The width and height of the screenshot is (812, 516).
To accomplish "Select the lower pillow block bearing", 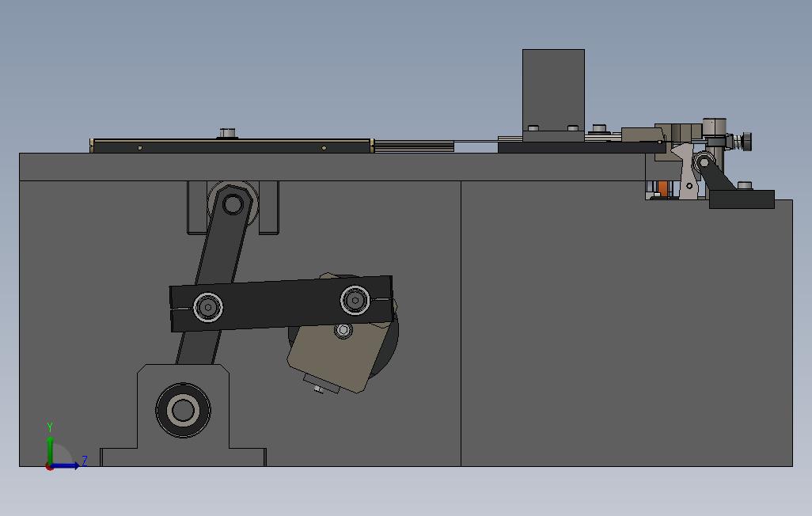I will tap(183, 408).
